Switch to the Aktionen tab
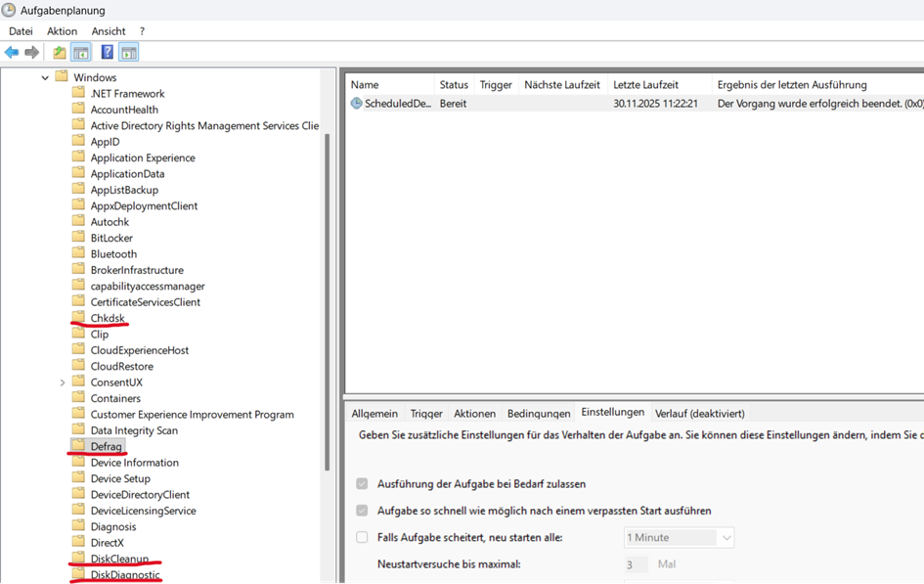 474,414
